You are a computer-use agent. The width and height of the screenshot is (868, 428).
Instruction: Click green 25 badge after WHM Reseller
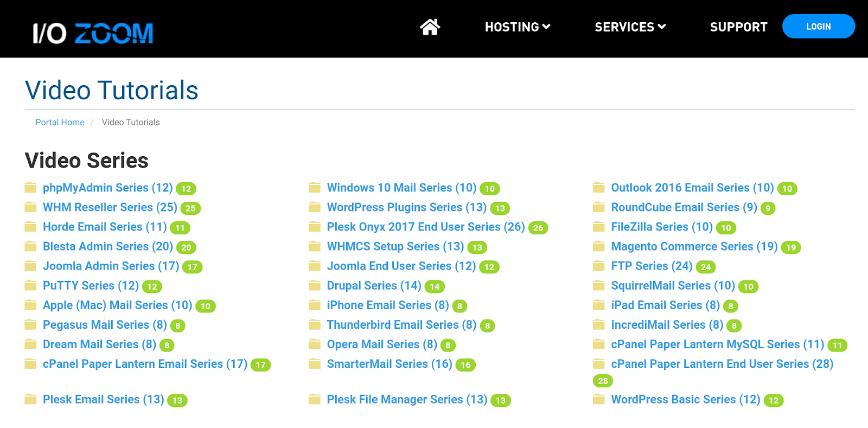tap(190, 208)
